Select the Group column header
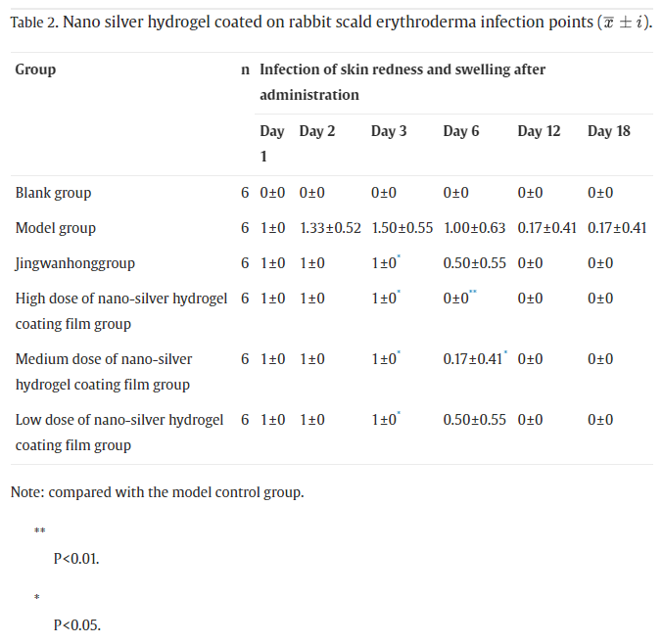This screenshot has height=644, width=663. 35,69
